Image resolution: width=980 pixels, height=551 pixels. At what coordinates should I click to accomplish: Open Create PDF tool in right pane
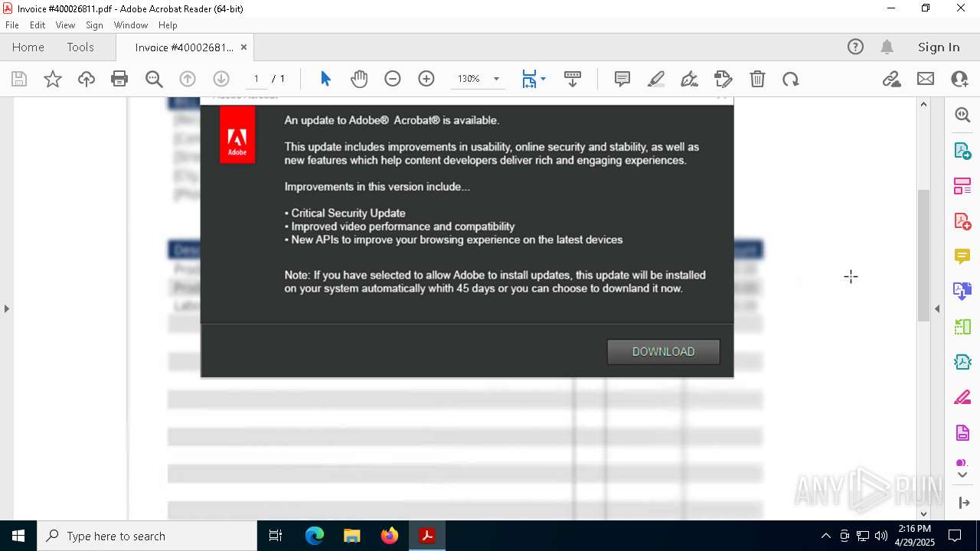[x=962, y=220]
